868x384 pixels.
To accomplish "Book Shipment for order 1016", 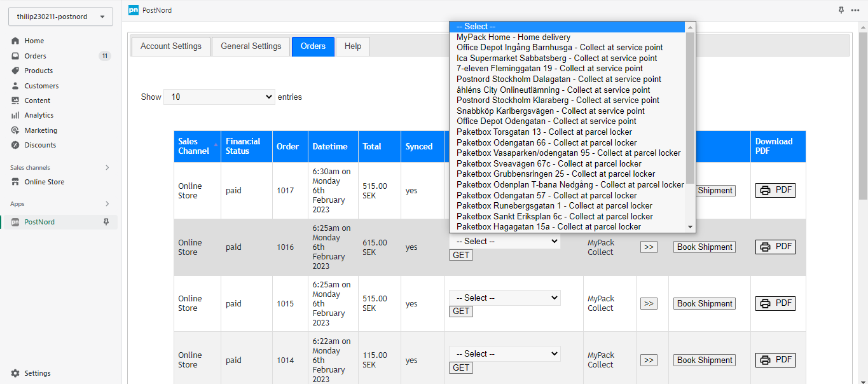I will click(705, 247).
